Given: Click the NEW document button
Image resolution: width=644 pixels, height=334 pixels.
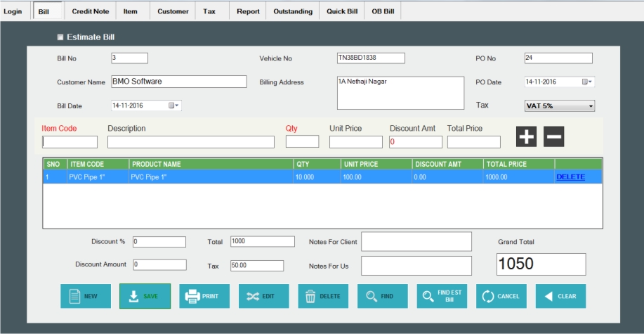Looking at the screenshot, I should pyautogui.click(x=86, y=296).
